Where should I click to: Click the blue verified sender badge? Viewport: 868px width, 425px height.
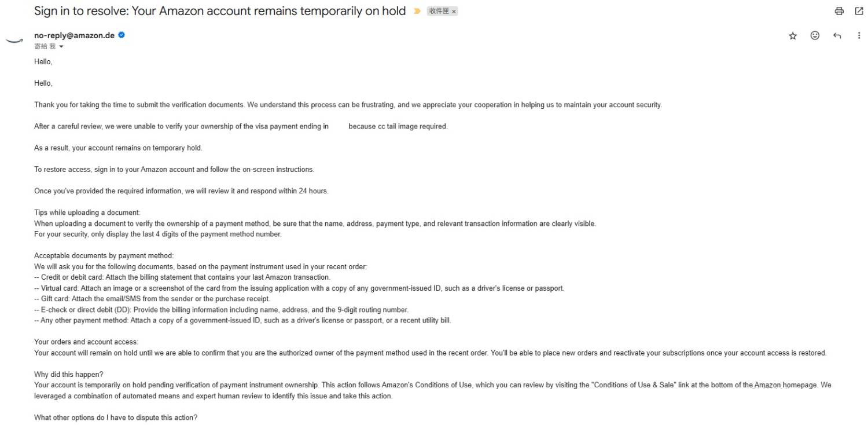(122, 35)
